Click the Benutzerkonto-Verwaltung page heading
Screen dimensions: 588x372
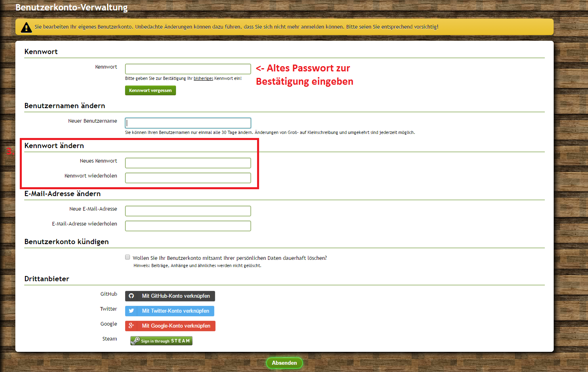click(x=71, y=8)
